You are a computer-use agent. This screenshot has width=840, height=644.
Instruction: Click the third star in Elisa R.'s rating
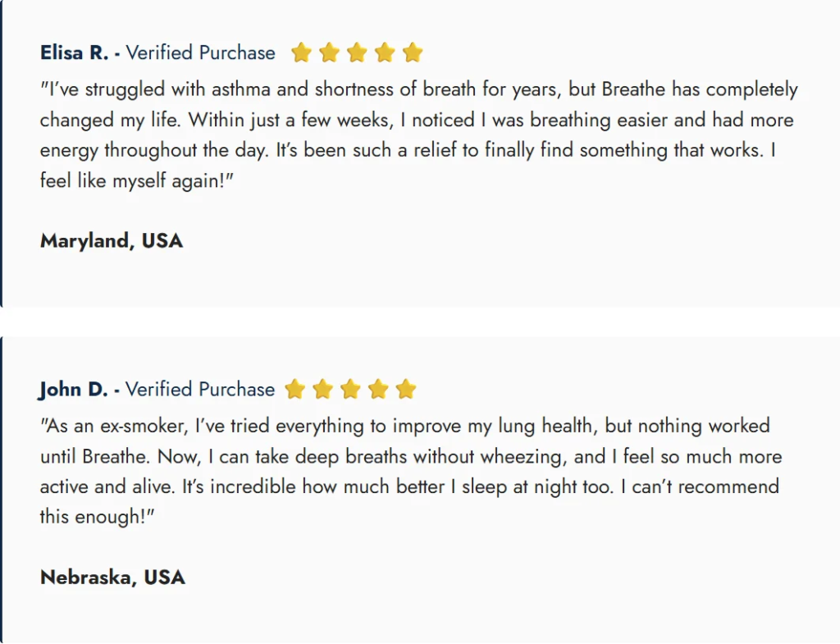[x=357, y=53]
